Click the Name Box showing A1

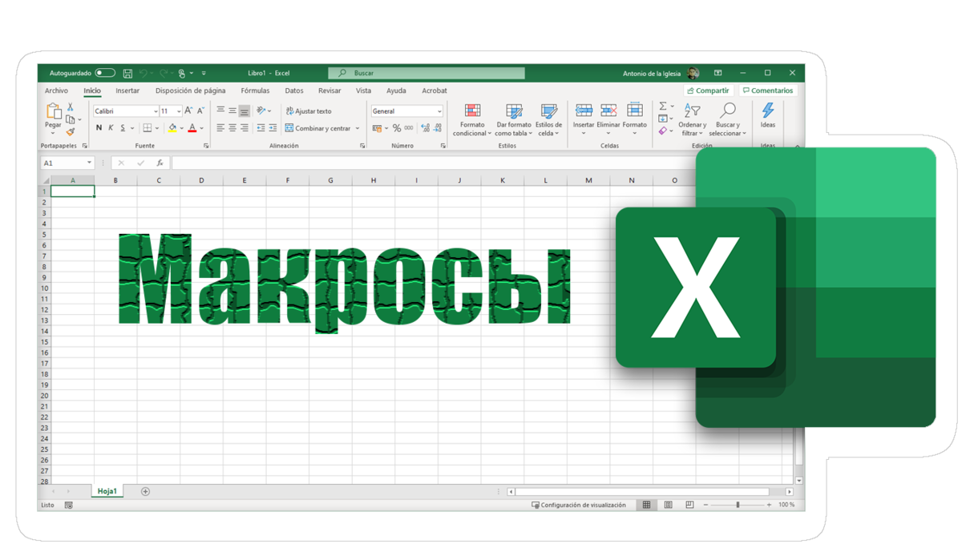click(67, 163)
